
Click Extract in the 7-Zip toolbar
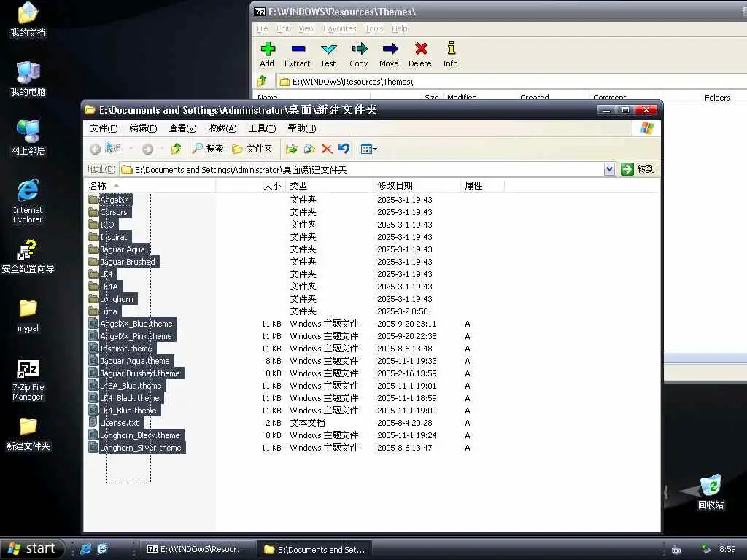point(298,54)
